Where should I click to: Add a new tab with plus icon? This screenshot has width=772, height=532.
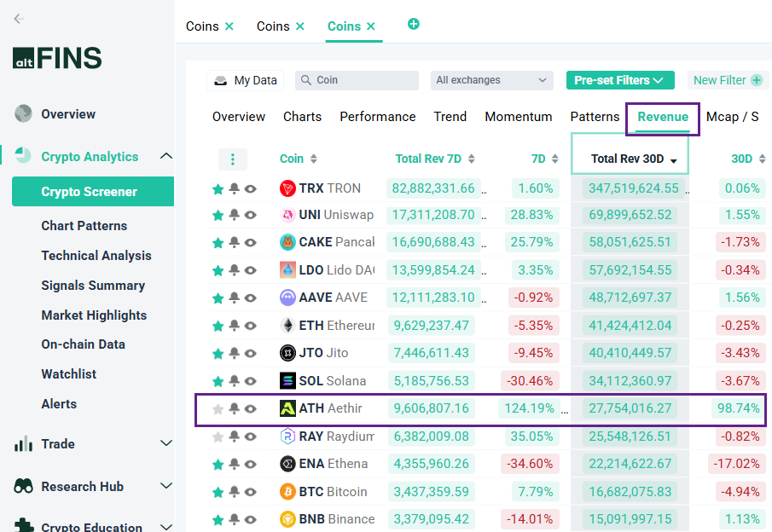414,24
